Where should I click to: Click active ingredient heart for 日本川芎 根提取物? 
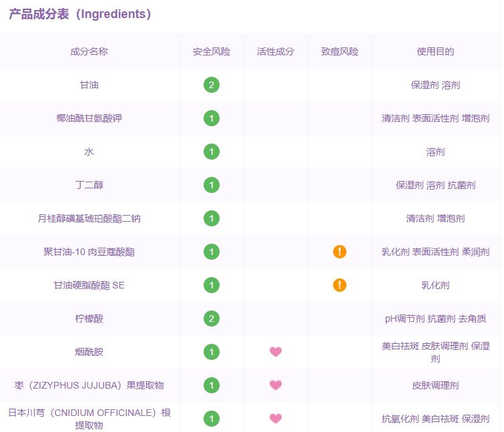pyautogui.click(x=276, y=419)
